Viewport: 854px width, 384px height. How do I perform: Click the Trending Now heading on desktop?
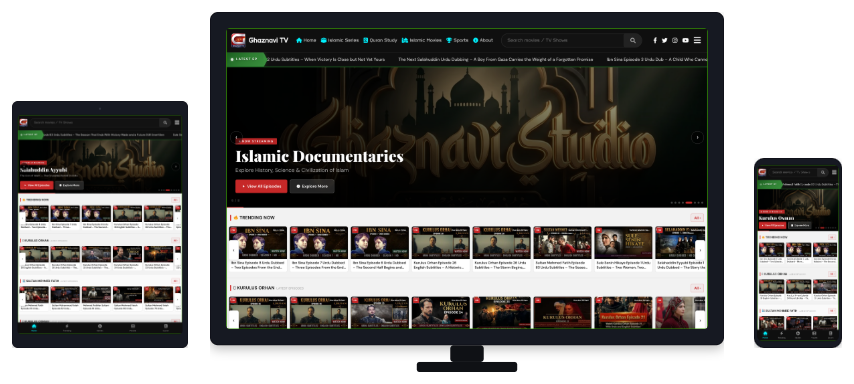click(x=254, y=217)
